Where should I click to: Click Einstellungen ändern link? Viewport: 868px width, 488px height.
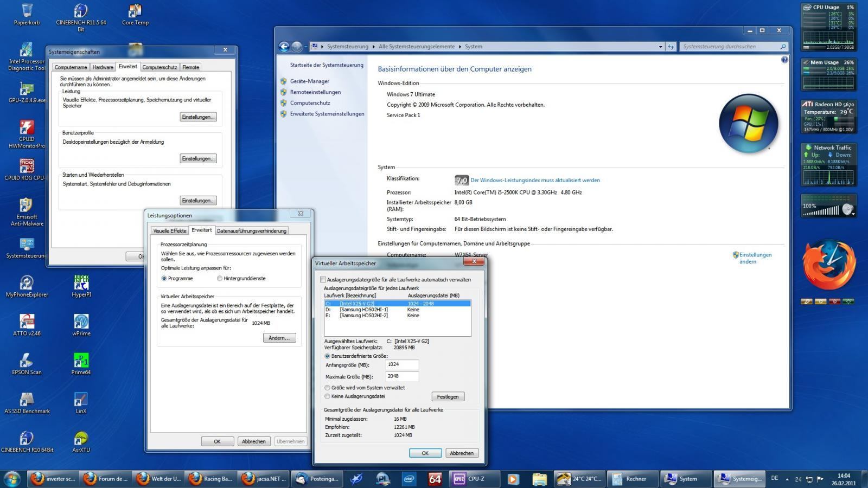point(755,258)
